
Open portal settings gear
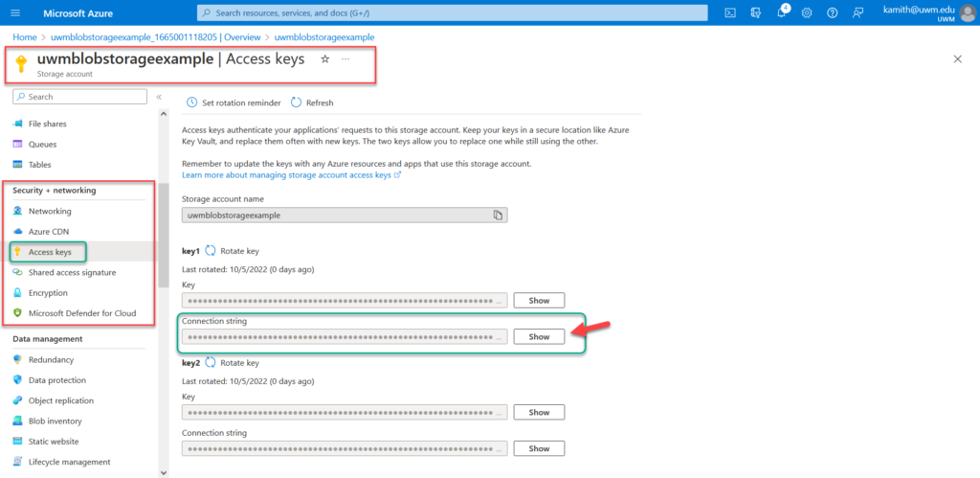pyautogui.click(x=807, y=12)
